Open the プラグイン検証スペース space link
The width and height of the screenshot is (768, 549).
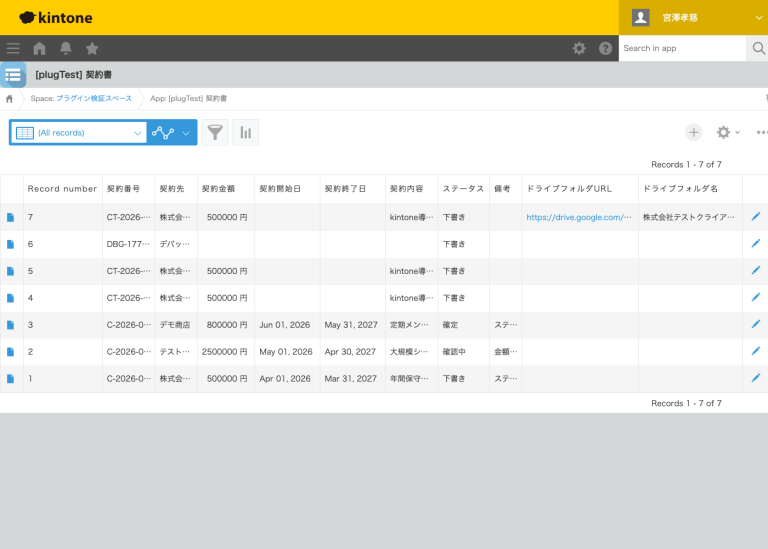94,99
